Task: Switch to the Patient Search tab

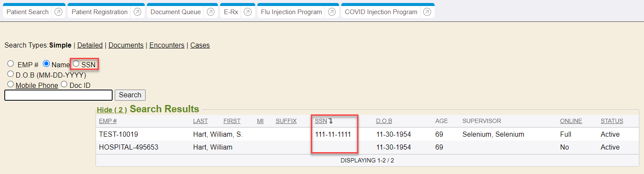Action: click(27, 12)
